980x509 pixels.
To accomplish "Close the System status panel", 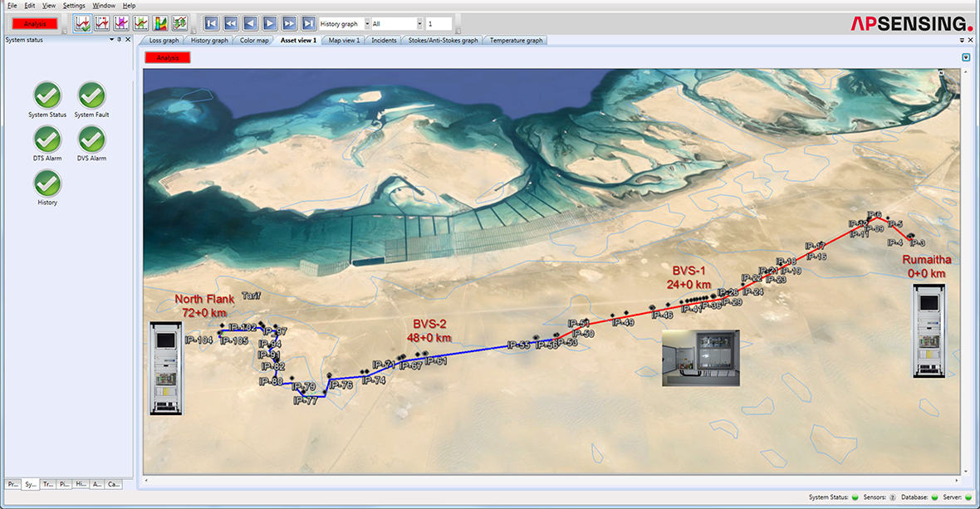I will coord(128,39).
